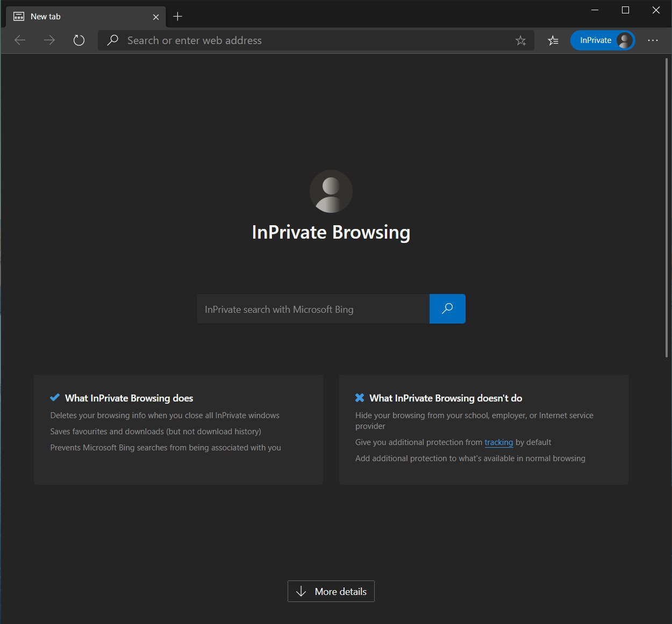
Task: Click Add additional protection text line
Action: (470, 458)
